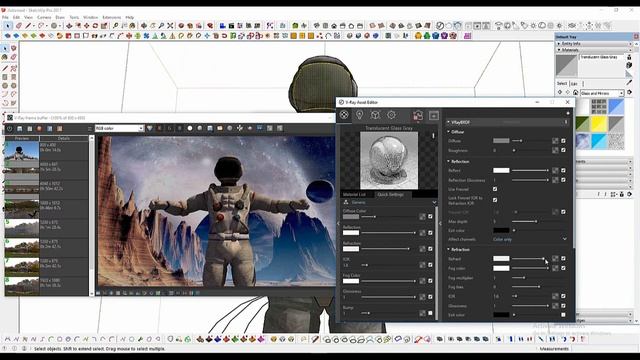640x360 pixels.
Task: Open the Geometry tab in V-Ray Asset Editor
Action: point(375,115)
